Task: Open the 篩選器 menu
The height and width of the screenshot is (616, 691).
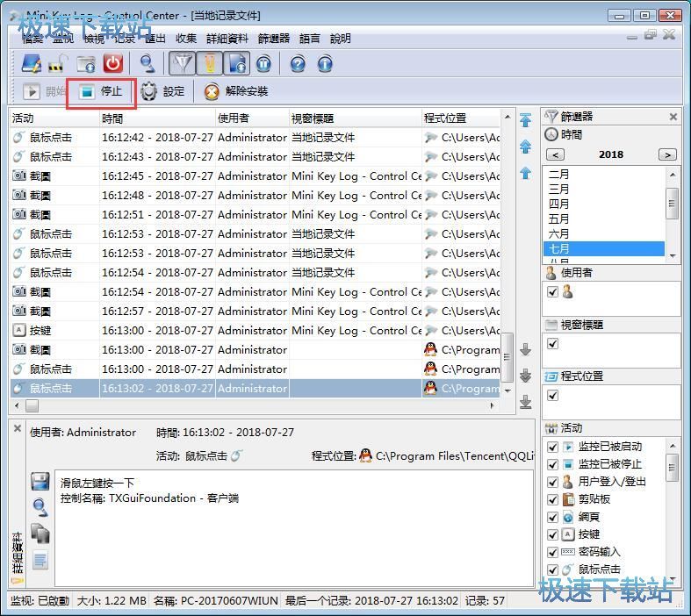Action: tap(274, 39)
